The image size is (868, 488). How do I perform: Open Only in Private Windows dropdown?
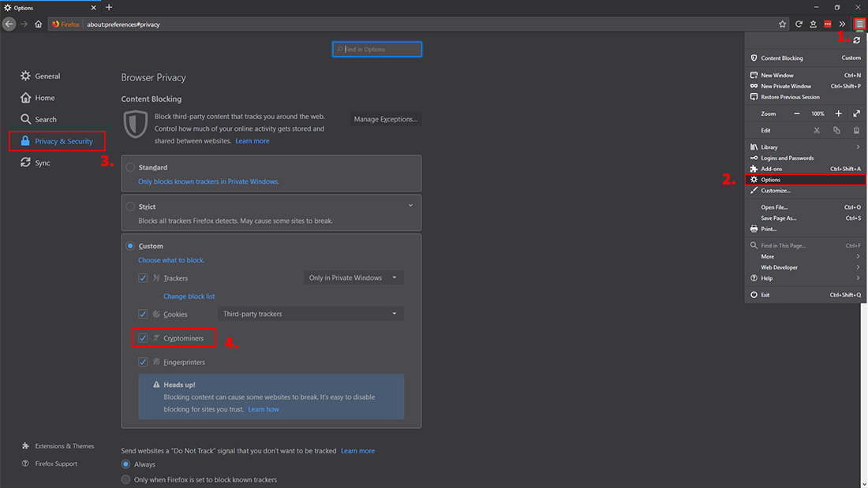(x=354, y=278)
